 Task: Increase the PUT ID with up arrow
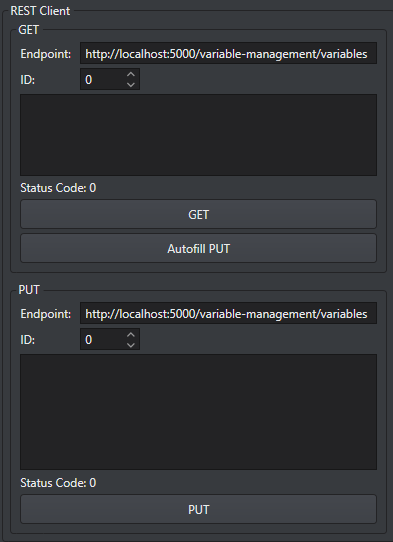click(x=131, y=335)
